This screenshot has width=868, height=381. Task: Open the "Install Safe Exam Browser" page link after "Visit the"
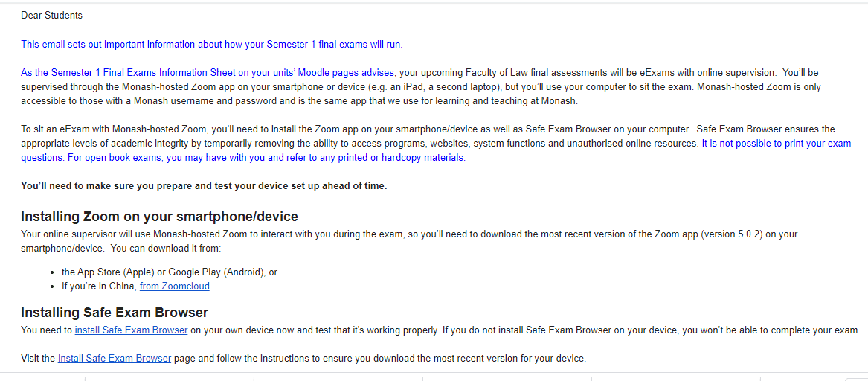point(115,358)
